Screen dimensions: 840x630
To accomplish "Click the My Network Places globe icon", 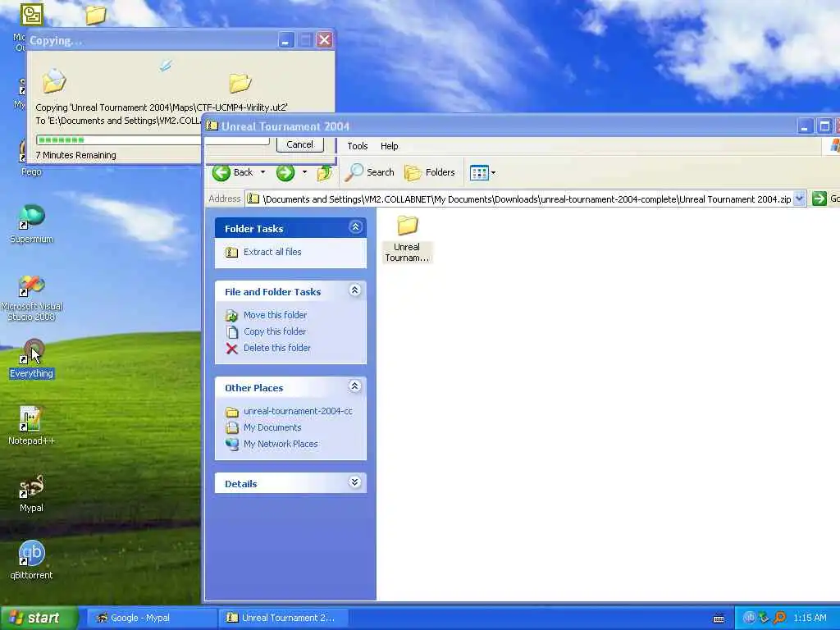I will (231, 444).
